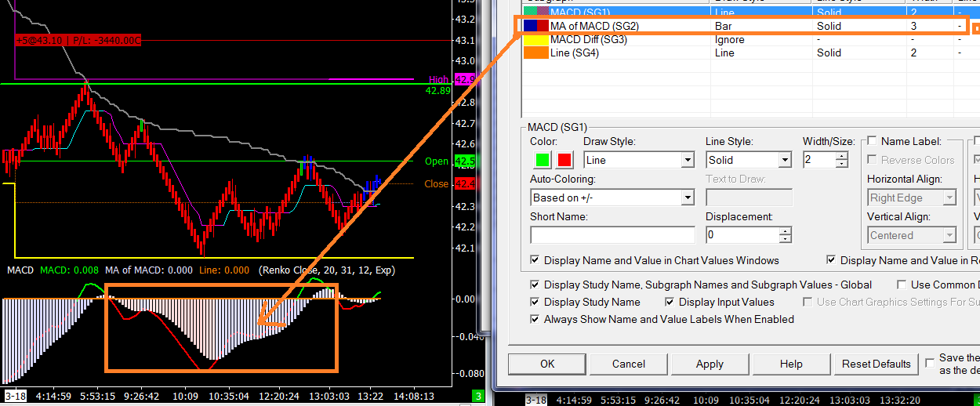
Task: Open the red secondary color swatch for MACD (SG1)
Action: click(564, 160)
